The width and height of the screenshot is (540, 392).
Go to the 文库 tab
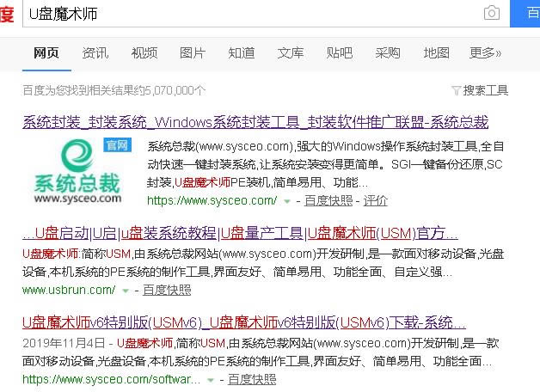[x=290, y=53]
